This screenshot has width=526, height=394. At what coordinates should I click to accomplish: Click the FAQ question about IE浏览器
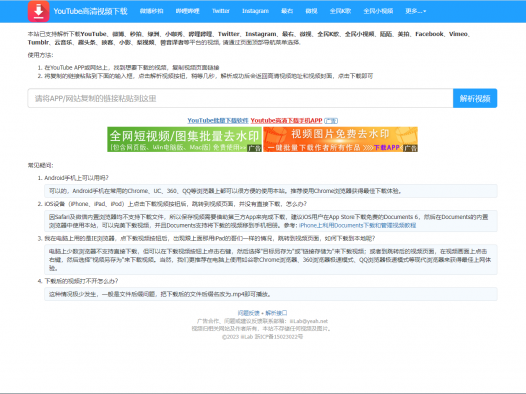point(210,238)
